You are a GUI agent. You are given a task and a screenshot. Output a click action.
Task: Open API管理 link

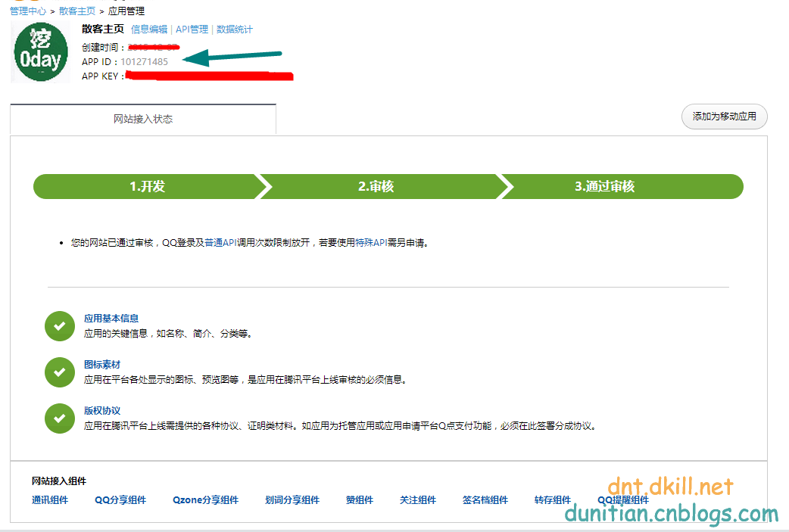192,30
